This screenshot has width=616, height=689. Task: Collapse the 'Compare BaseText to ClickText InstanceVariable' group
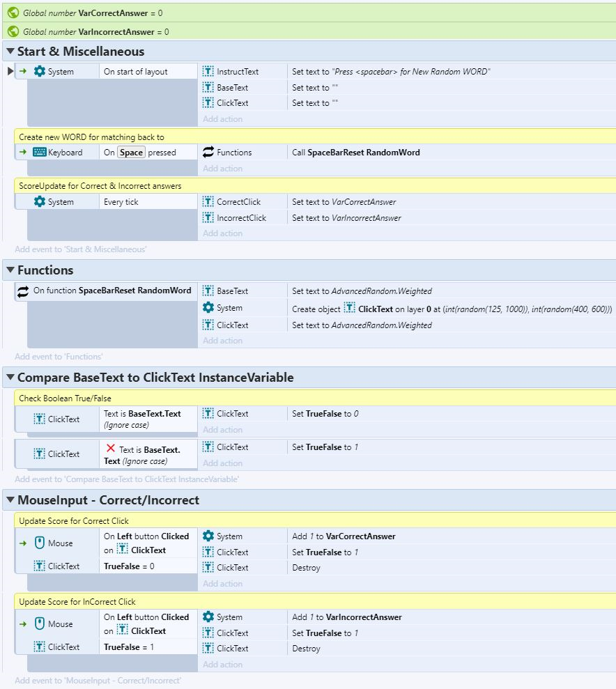(x=10, y=377)
